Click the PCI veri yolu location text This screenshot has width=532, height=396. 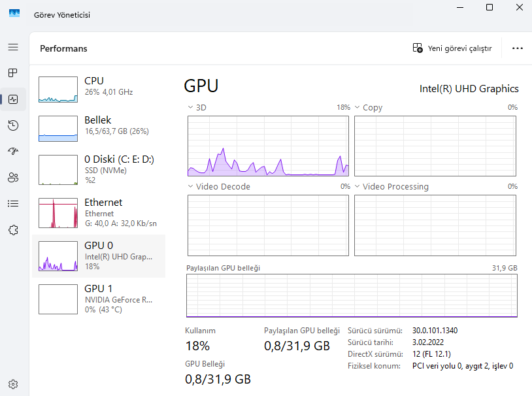click(x=463, y=366)
